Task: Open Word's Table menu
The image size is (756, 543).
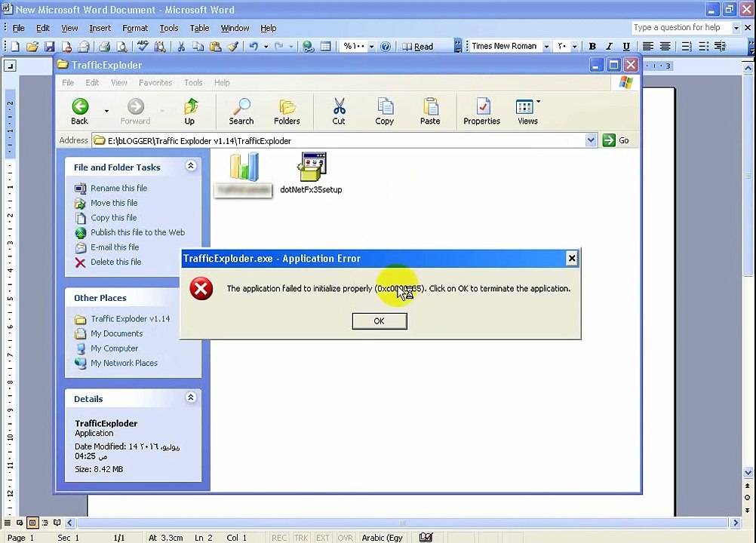Action: [x=200, y=28]
